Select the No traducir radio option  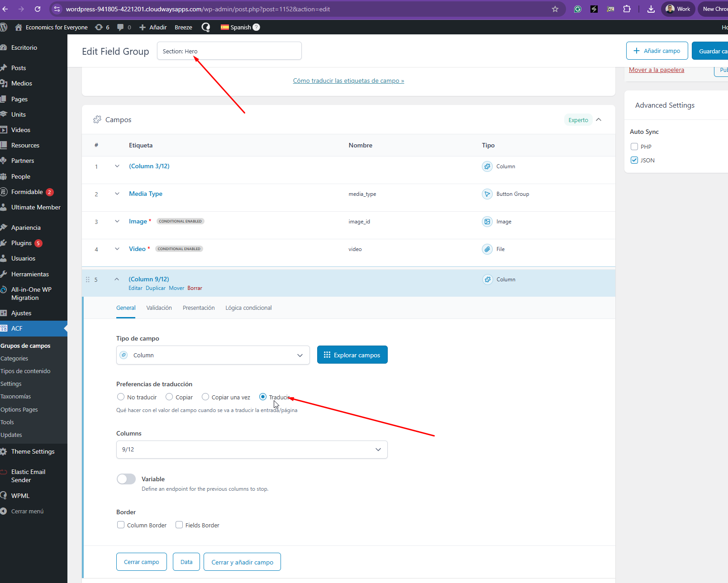pyautogui.click(x=121, y=397)
